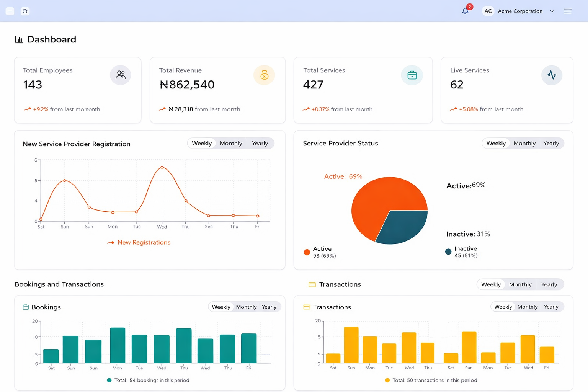Click the people icon on Total Employees card

121,75
